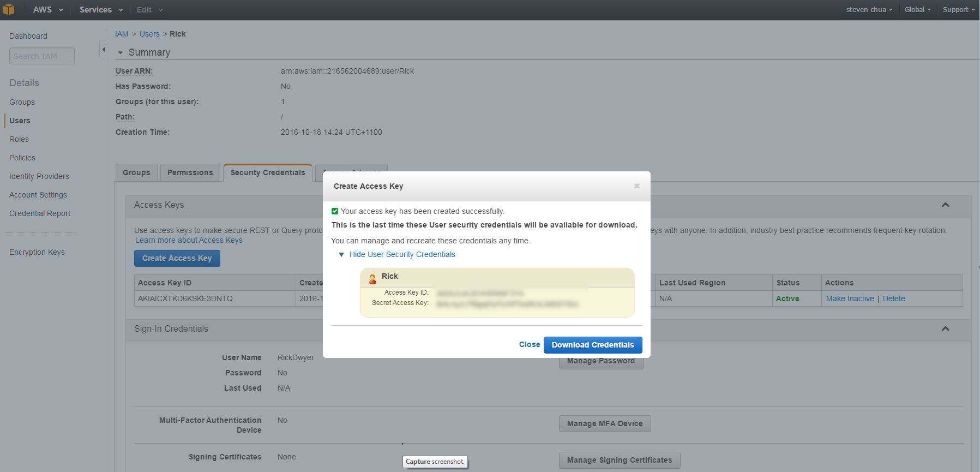
Task: Open Learn more about Access Keys link
Action: [x=189, y=240]
